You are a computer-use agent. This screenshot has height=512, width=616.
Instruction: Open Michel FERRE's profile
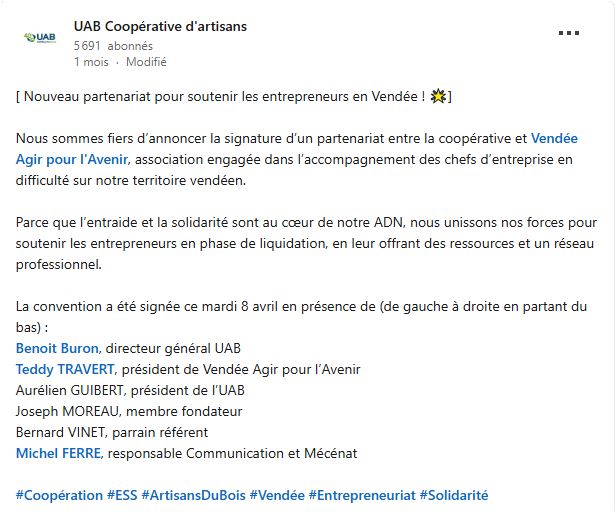tap(58, 453)
